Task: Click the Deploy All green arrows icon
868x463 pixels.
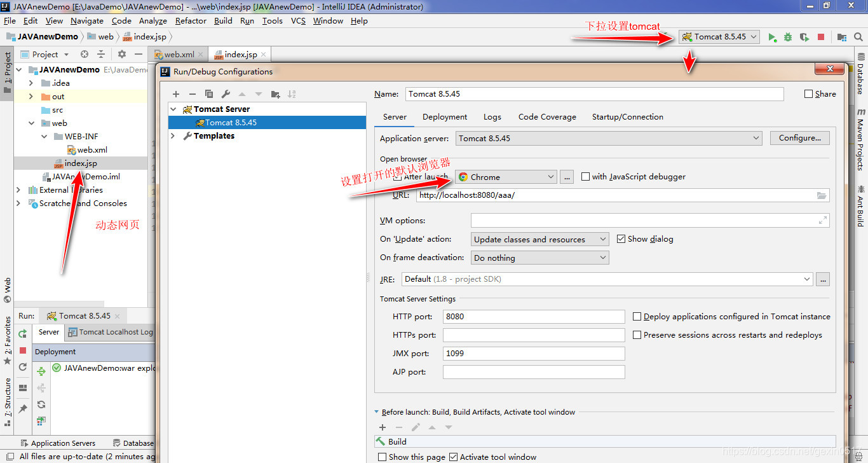Action: pyautogui.click(x=41, y=371)
